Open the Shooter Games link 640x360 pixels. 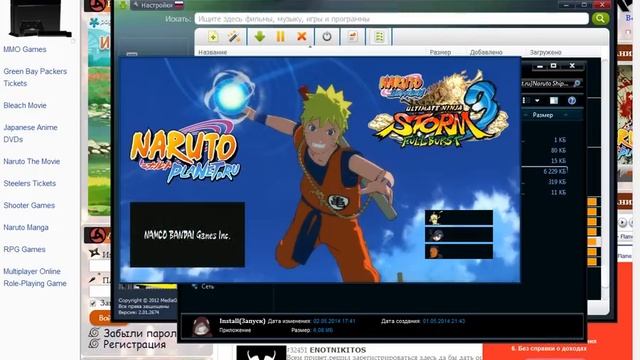pos(29,206)
